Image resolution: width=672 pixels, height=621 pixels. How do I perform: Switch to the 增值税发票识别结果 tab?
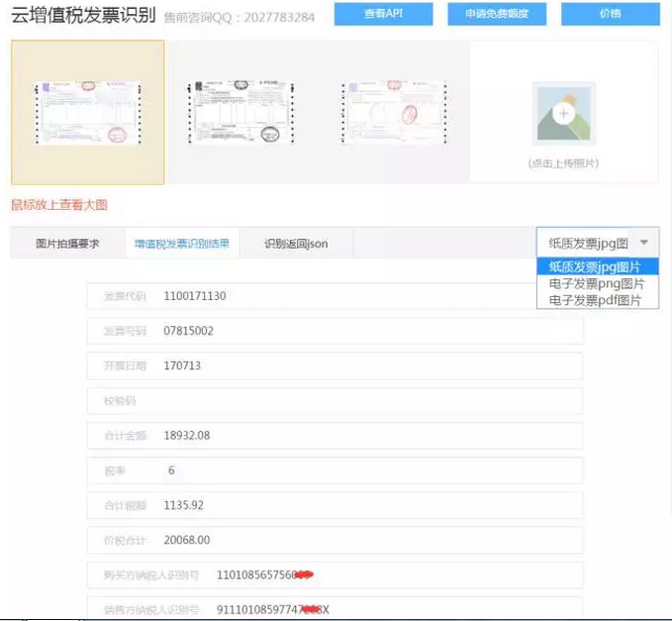(x=181, y=244)
